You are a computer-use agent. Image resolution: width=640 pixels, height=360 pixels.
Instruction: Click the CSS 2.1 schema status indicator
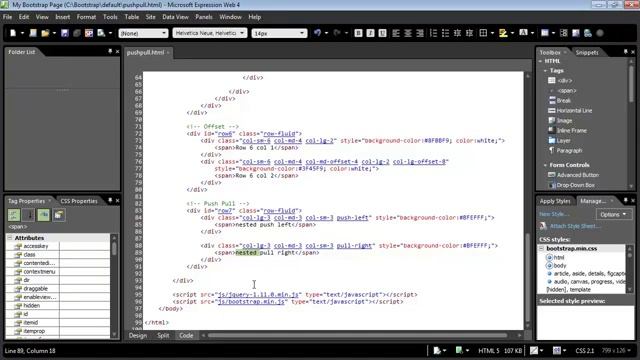click(x=584, y=351)
